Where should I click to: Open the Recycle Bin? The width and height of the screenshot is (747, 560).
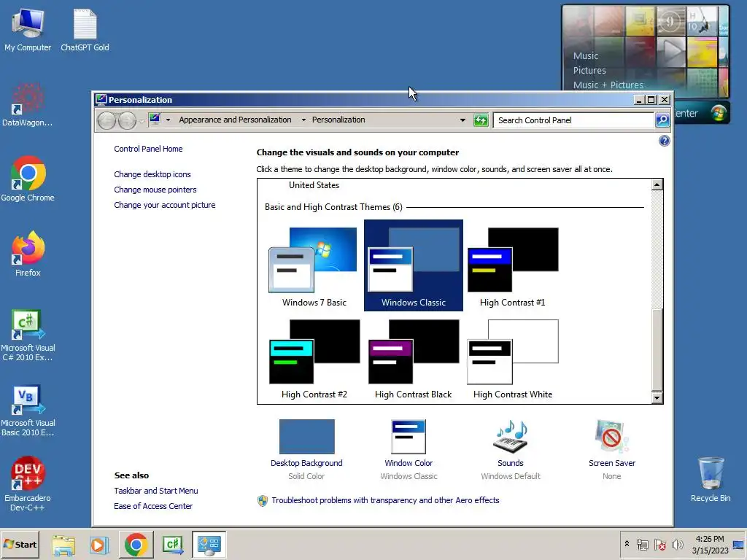pos(711,480)
